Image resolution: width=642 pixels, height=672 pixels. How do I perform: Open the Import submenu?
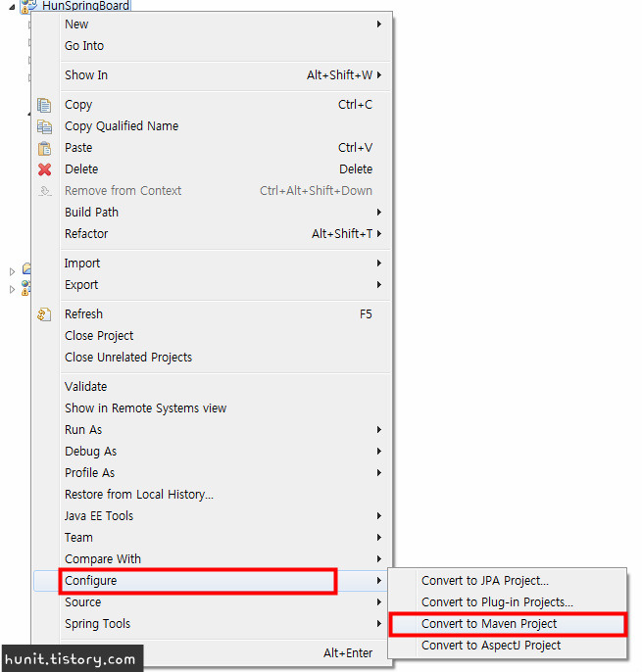(213, 264)
